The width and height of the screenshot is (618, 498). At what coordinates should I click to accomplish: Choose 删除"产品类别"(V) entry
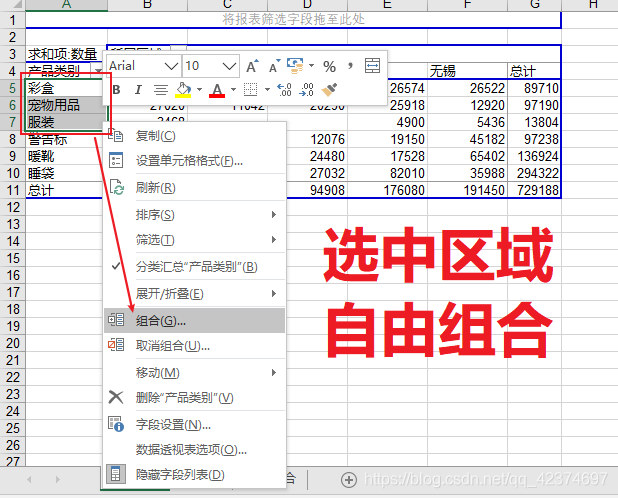194,398
